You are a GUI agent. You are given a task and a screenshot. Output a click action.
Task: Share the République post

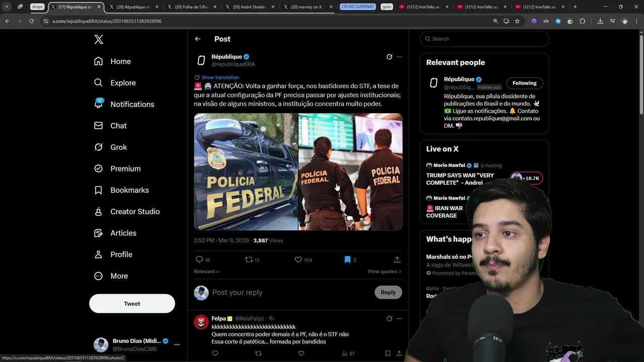397,259
